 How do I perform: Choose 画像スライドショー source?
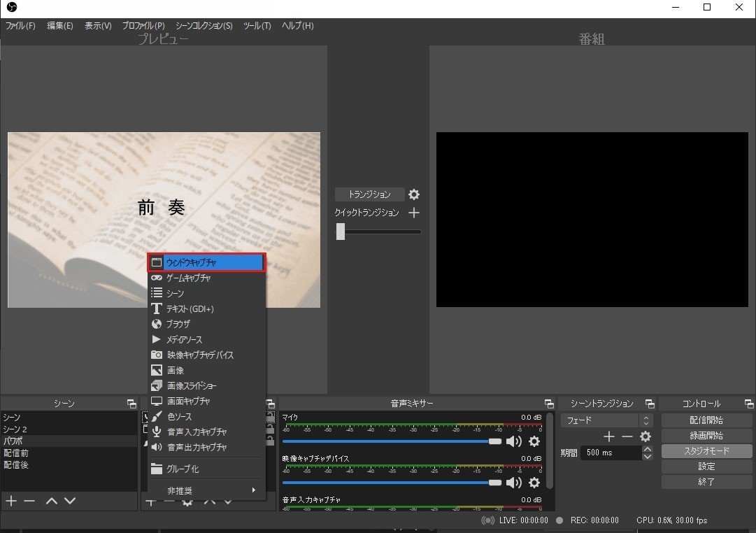[207, 386]
